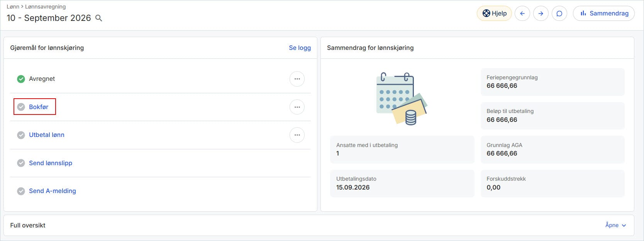Click the Feriepengegrunnlag card
The width and height of the screenshot is (644, 241).
point(552,82)
